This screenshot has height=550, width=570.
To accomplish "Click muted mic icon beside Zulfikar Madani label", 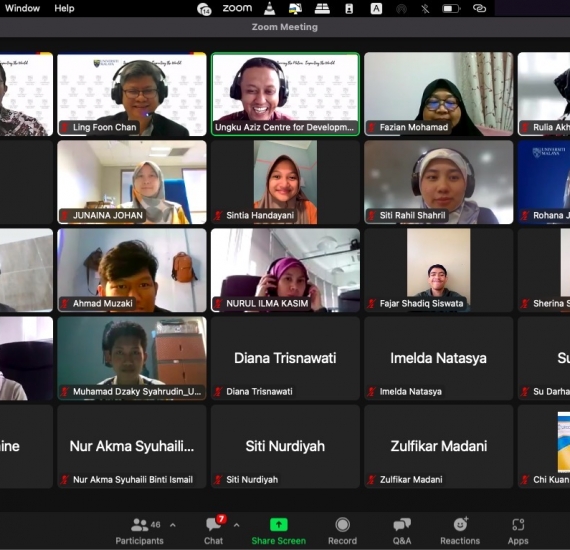I will [x=372, y=479].
